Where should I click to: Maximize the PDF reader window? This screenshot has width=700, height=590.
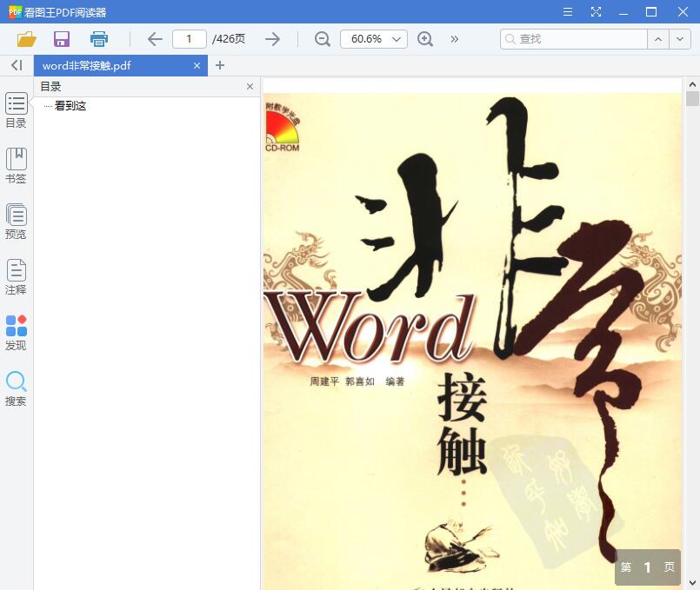(x=651, y=12)
